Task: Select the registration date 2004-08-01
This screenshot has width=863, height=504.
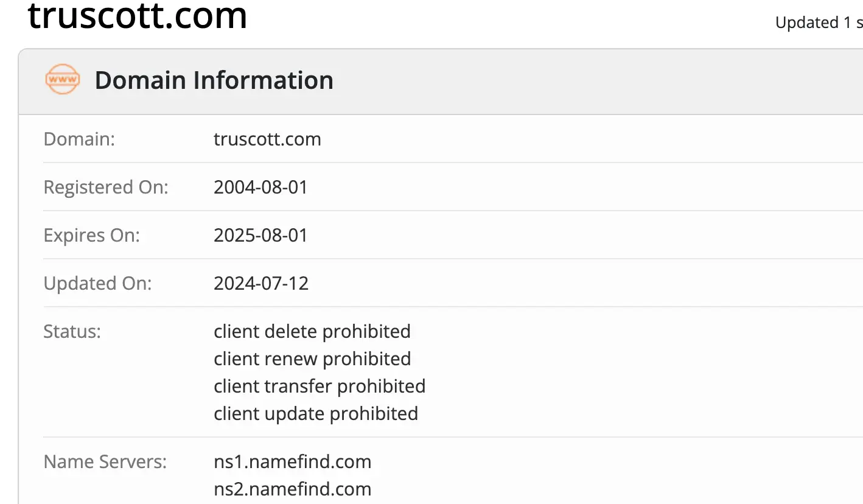Action: [260, 187]
